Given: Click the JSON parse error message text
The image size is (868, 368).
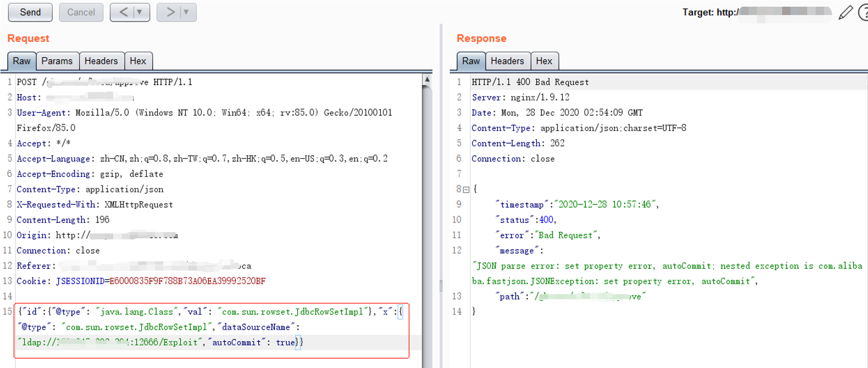Looking at the screenshot, I should click(x=667, y=273).
